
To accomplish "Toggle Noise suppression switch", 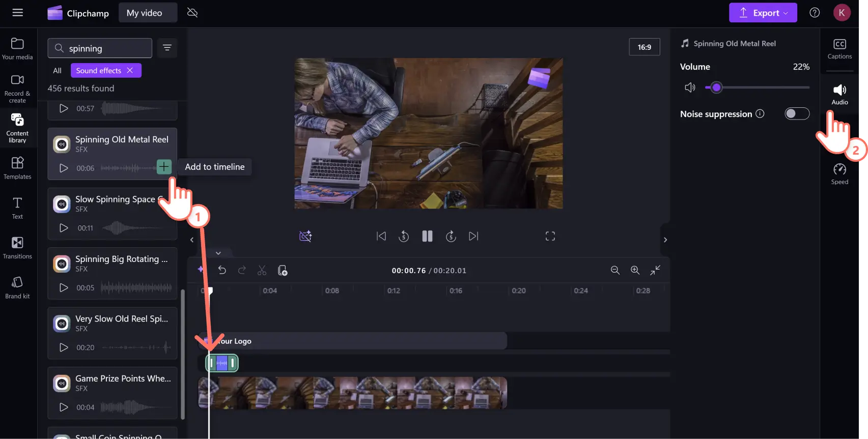I will pyautogui.click(x=797, y=113).
